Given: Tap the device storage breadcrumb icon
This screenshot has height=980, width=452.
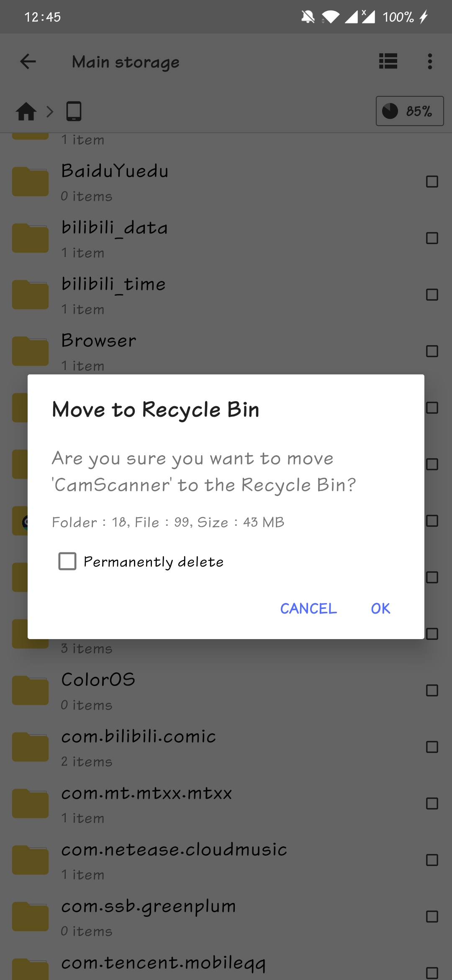Looking at the screenshot, I should (x=74, y=111).
